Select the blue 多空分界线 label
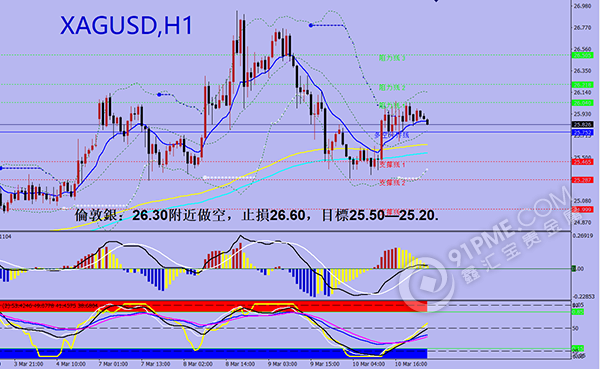 391,135
